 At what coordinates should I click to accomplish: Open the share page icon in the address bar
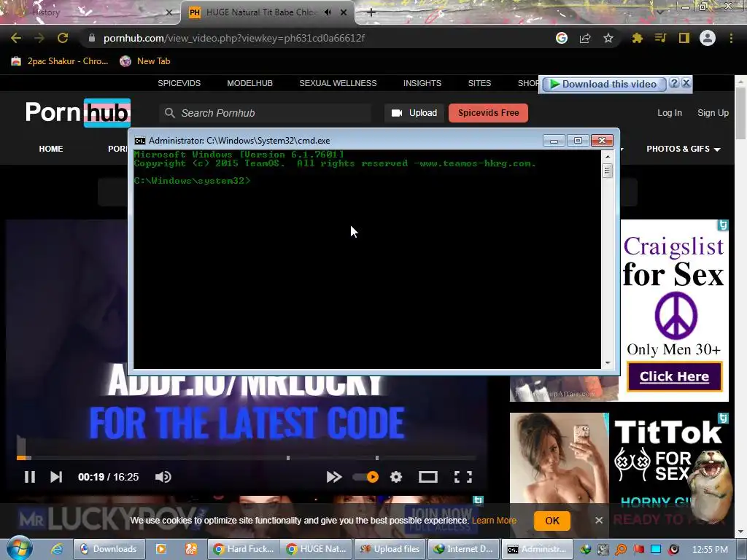click(585, 38)
